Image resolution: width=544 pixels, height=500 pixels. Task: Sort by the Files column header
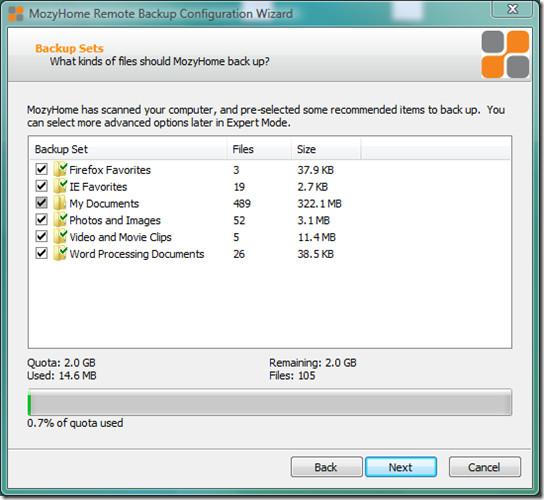click(259, 149)
